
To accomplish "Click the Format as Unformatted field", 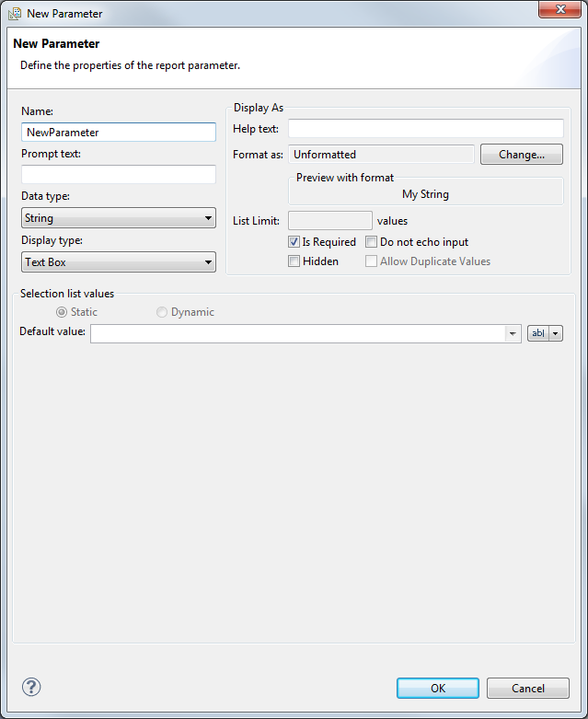I will pos(381,155).
